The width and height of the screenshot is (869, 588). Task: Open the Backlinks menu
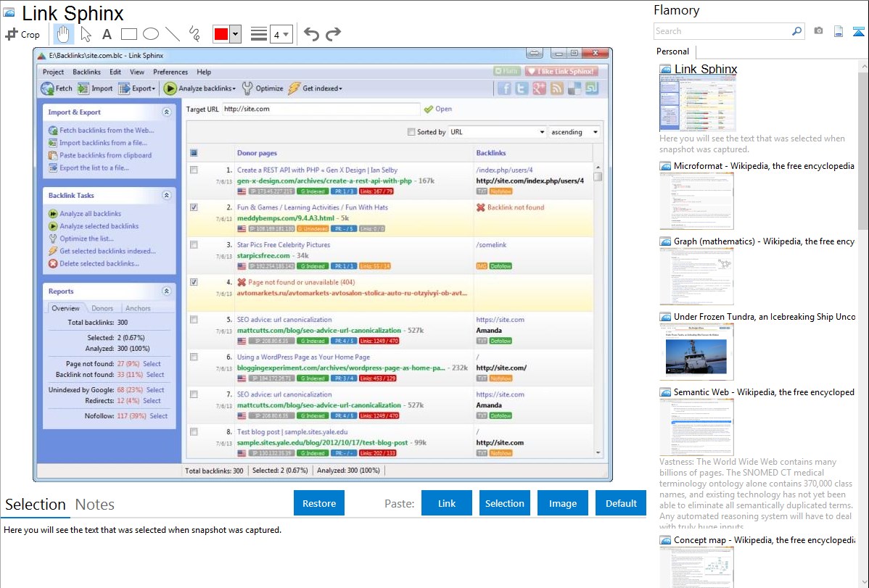[86, 72]
